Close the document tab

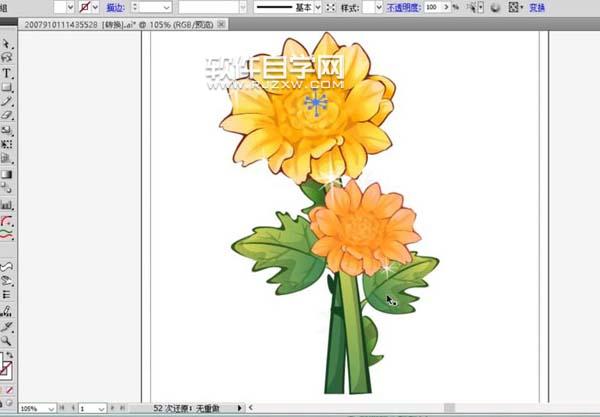(221, 24)
